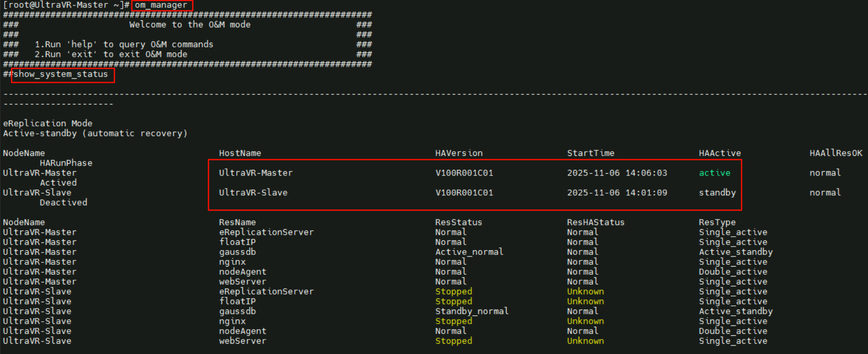Click the Active_normal gaussdb status
Screen dimensions: 868x354
(469, 252)
